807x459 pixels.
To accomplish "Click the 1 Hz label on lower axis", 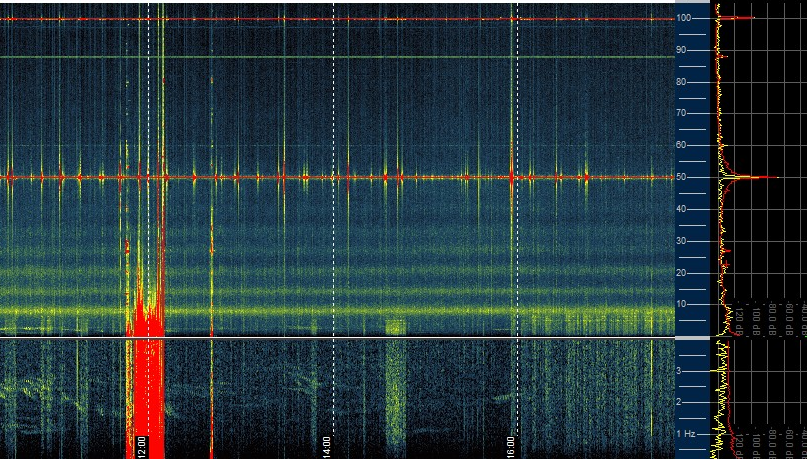I will (x=686, y=433).
